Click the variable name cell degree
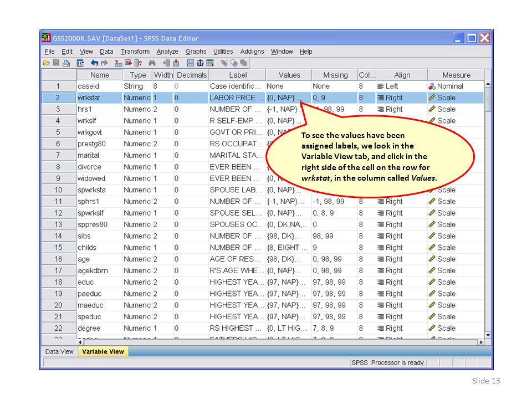The image size is (532, 399). point(100,329)
